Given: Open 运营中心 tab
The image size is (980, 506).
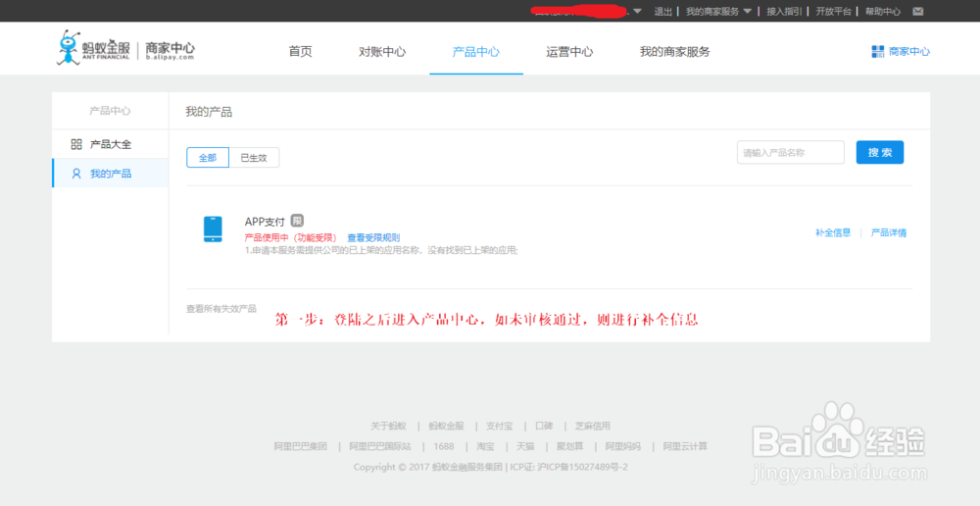Looking at the screenshot, I should click(x=569, y=52).
